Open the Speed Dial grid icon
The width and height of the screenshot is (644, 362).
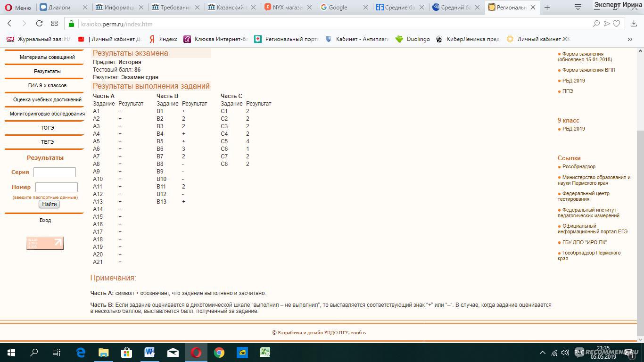(54, 24)
